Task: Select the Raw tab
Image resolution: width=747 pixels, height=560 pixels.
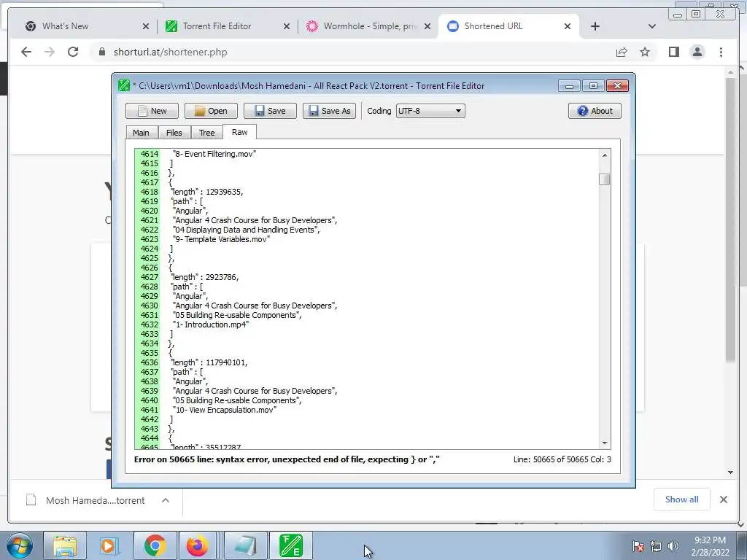Action: pos(239,132)
